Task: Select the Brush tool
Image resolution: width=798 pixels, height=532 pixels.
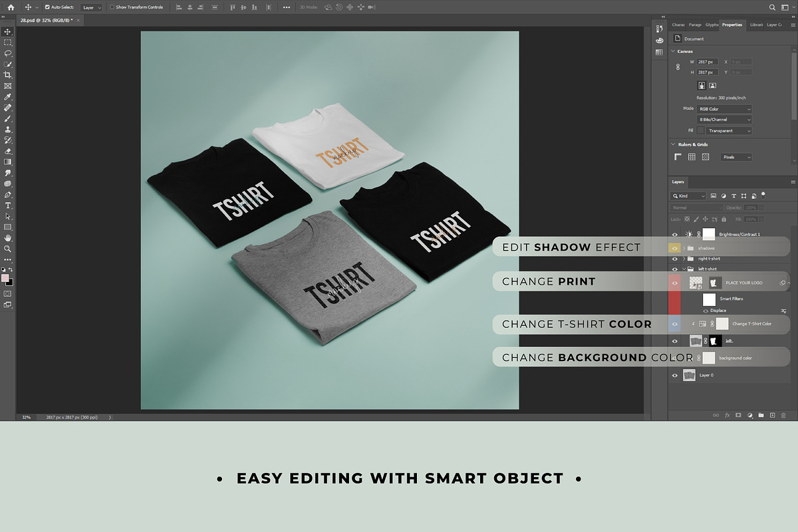Action: [8, 118]
